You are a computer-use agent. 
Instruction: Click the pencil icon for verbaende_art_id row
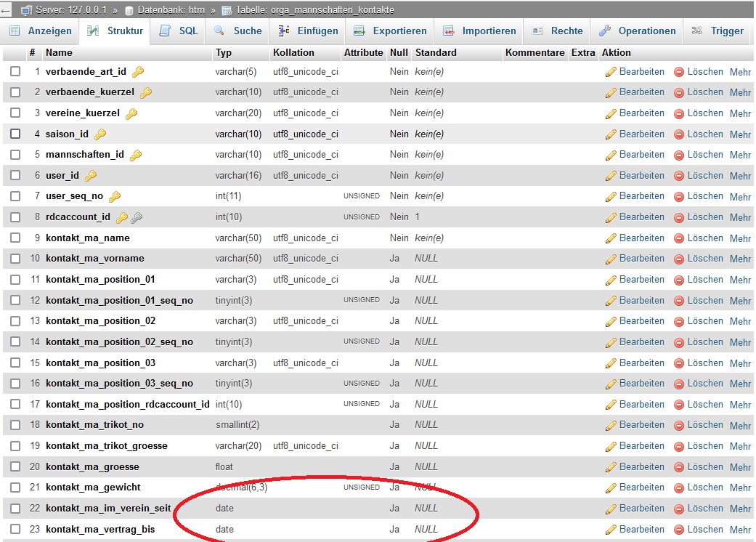click(x=611, y=72)
